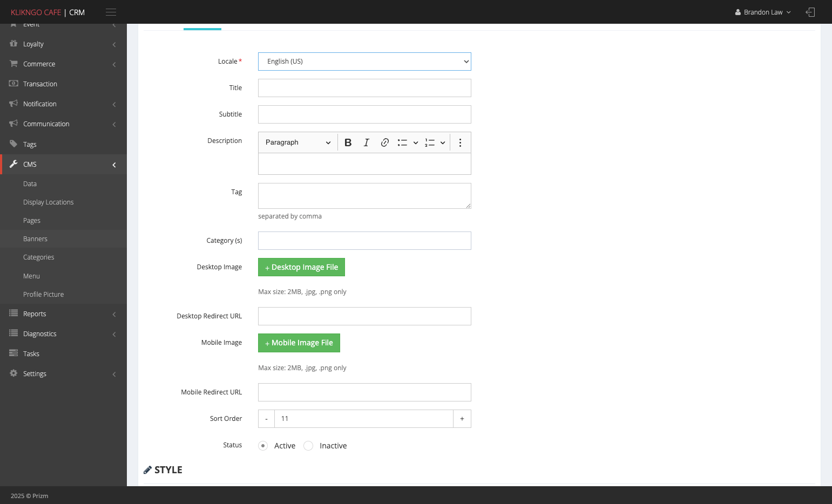This screenshot has width=832, height=504.
Task: Click the Tags icon in sidebar
Action: (13, 144)
